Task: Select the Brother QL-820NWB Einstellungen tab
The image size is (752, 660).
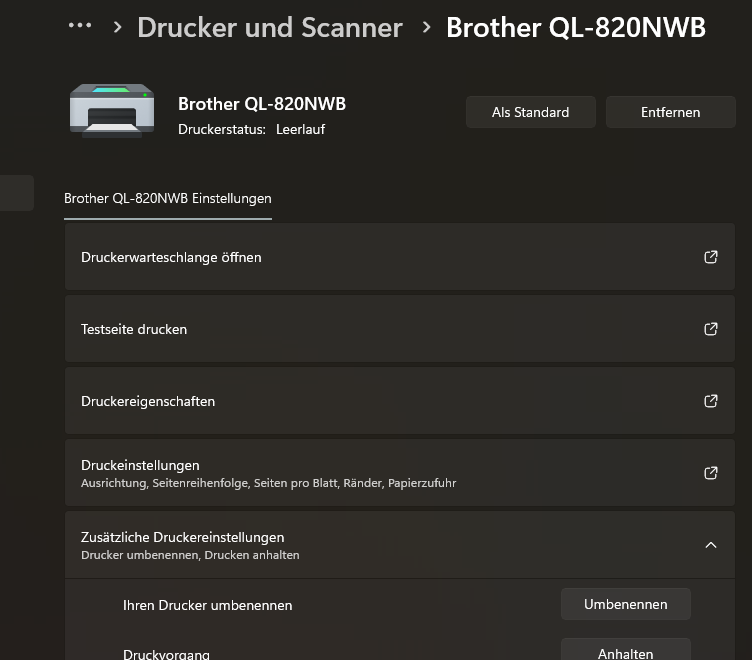Action: pos(168,198)
